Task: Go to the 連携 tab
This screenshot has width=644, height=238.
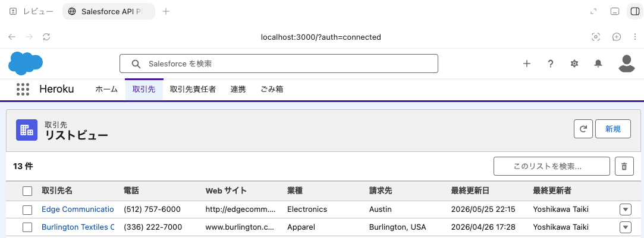Action: point(238,89)
